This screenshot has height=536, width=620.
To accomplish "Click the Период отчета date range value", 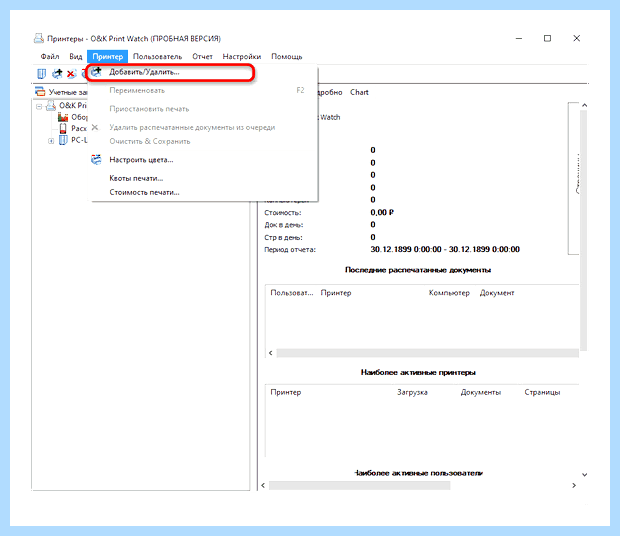I will pos(445,249).
